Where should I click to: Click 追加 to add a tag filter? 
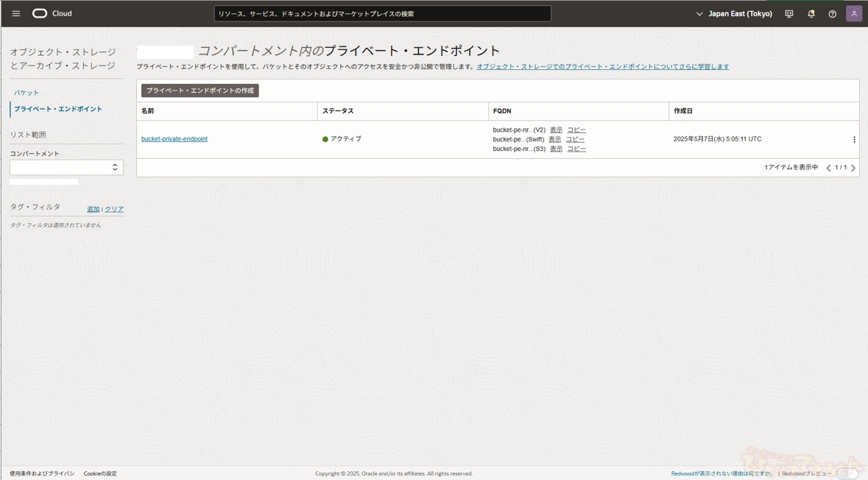coord(93,209)
